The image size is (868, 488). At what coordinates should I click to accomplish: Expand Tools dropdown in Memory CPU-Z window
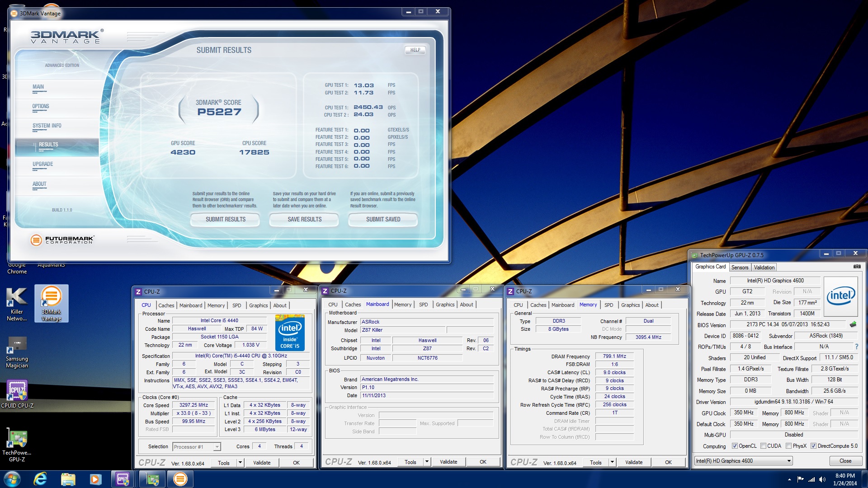(612, 462)
